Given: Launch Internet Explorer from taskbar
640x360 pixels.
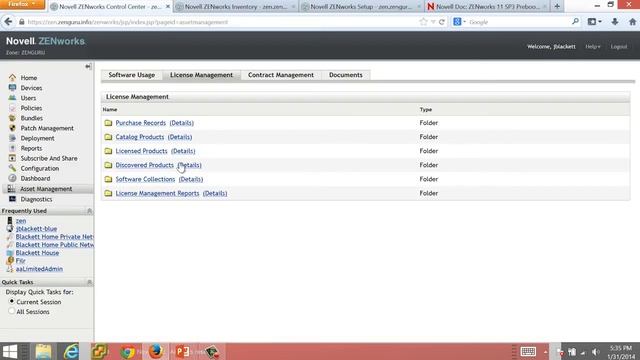Looking at the screenshot, I should [x=71, y=351].
